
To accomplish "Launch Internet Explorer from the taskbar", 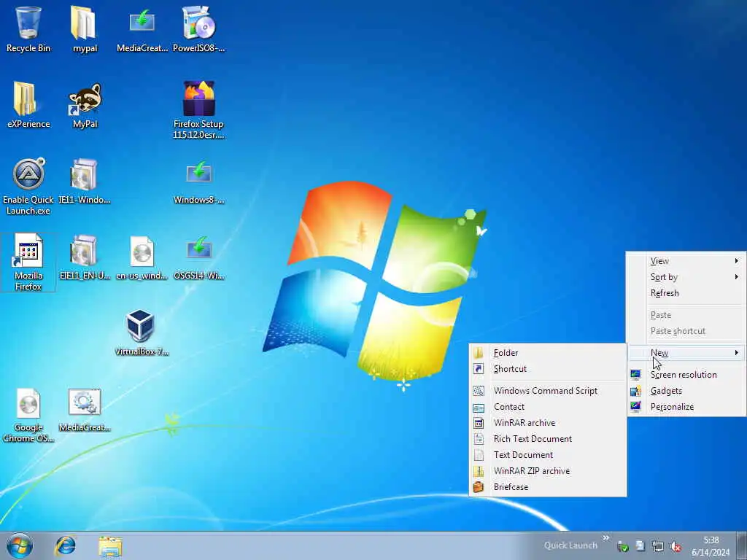I will [65, 545].
